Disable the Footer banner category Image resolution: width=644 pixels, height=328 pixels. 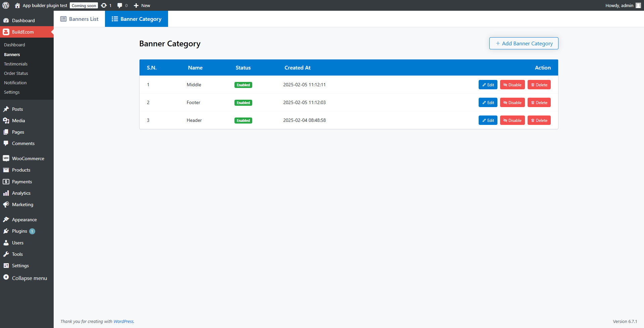(512, 103)
